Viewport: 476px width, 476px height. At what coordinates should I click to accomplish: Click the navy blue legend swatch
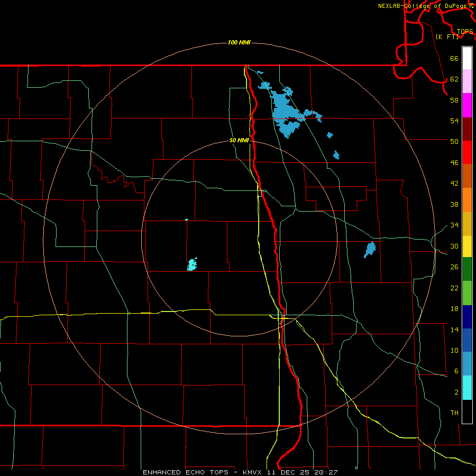[x=467, y=317]
